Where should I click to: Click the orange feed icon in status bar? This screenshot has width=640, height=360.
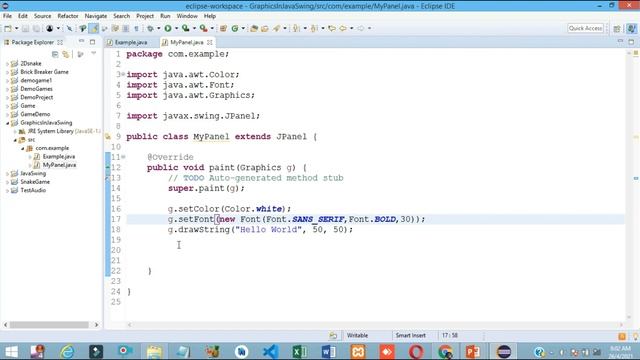[x=622, y=336]
